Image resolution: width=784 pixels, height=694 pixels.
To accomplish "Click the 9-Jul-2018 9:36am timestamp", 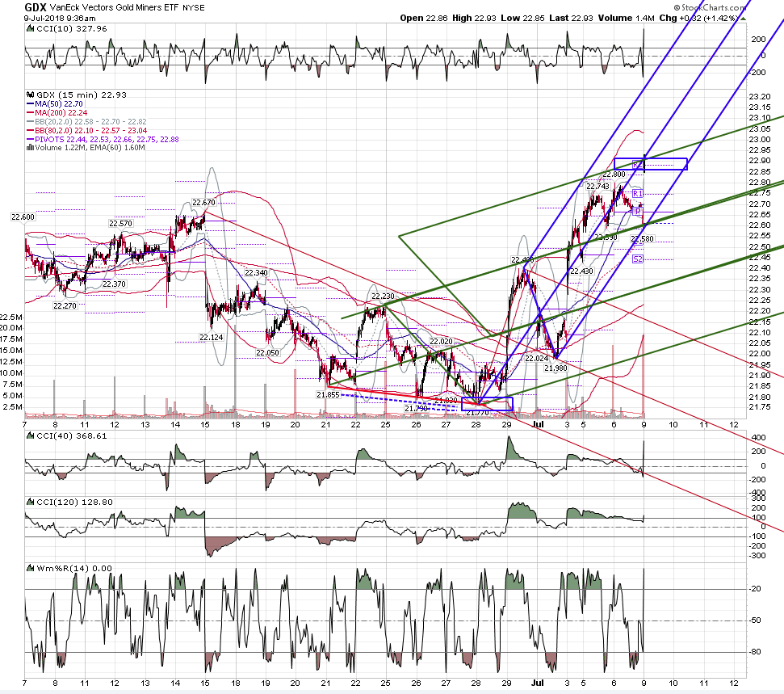I will point(60,19).
